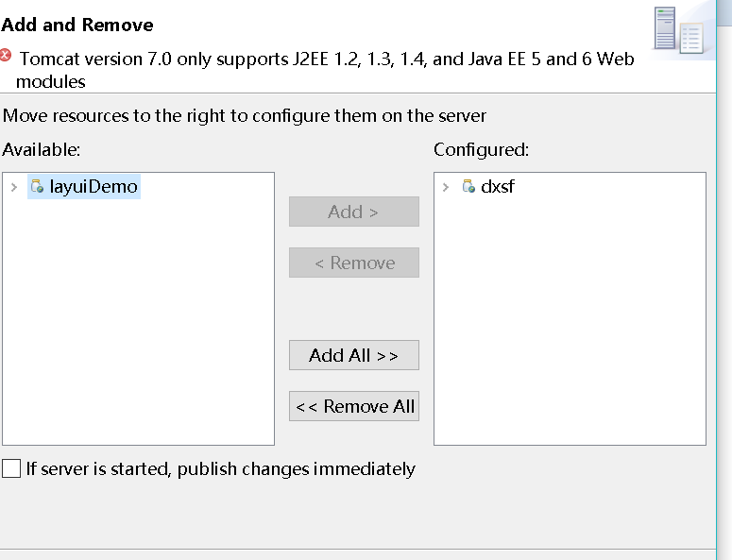Click empty space in the Available list
Screen dimensions: 732x560
coord(137,321)
